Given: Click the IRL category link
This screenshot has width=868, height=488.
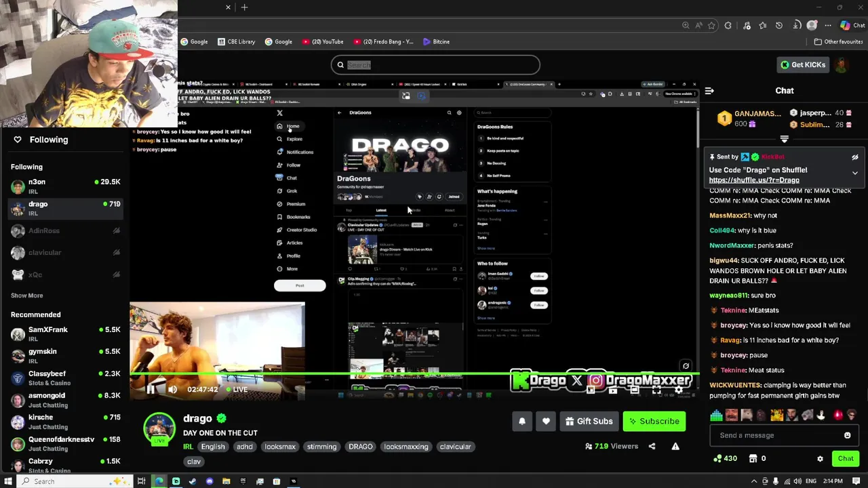Looking at the screenshot, I should pyautogui.click(x=188, y=447).
